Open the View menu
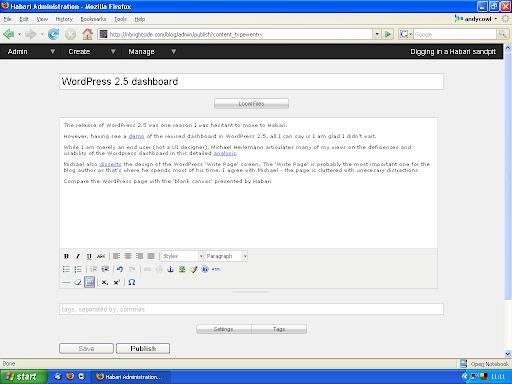Image resolution: width=512 pixels, height=384 pixels. point(42,19)
